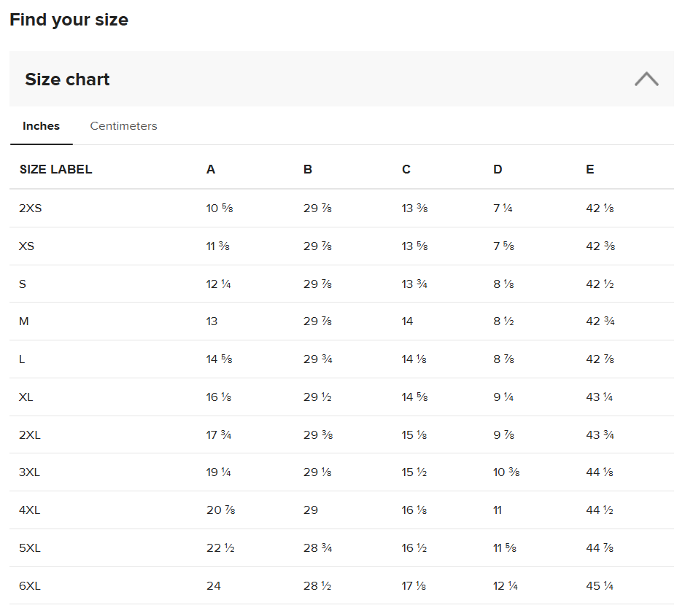Screen dimensions: 685x616
Task: Click the 6XL size row label
Action: 30,586
